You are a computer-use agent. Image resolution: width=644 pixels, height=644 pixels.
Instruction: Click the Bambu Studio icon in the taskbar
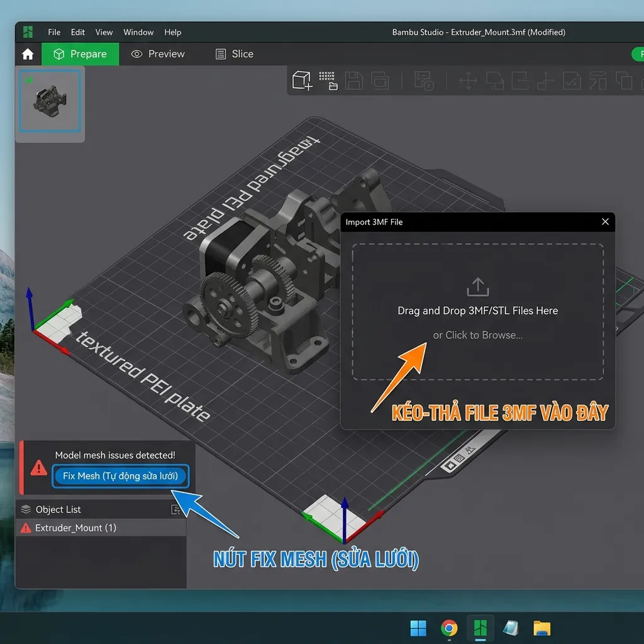[480, 628]
